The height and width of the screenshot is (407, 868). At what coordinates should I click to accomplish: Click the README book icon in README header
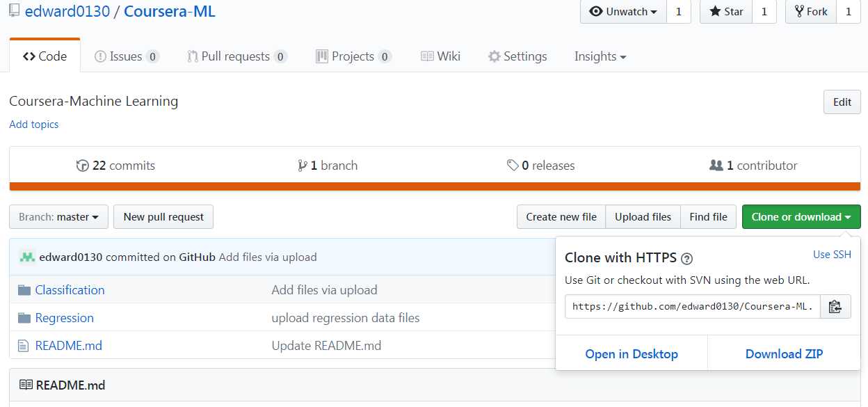(26, 385)
